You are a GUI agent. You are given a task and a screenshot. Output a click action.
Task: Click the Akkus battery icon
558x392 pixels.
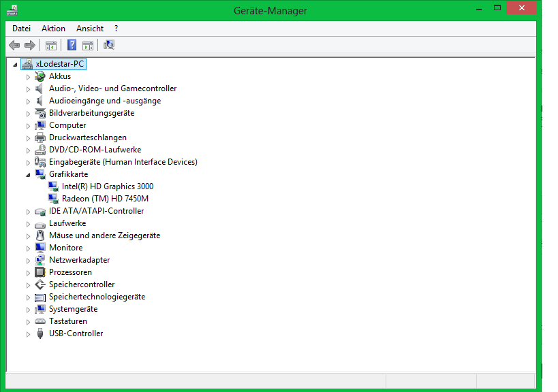[x=40, y=76]
